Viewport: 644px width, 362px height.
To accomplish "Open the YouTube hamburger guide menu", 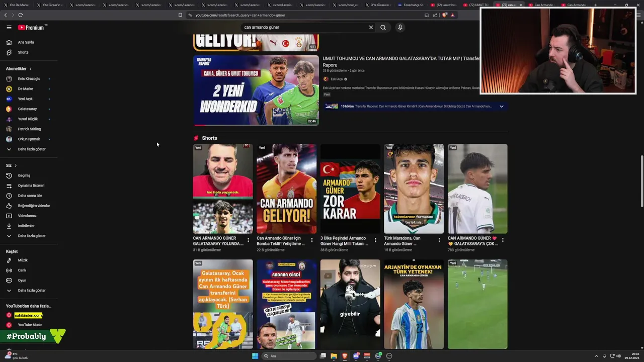I will (9, 28).
